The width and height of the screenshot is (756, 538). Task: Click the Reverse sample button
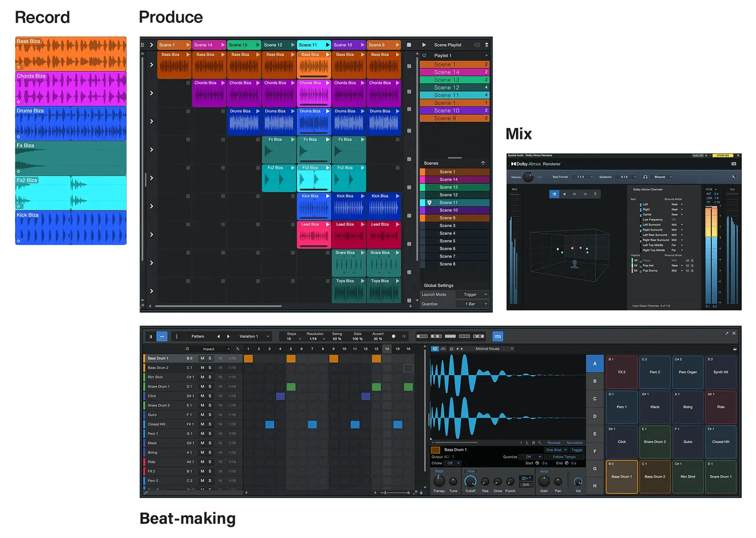click(x=553, y=443)
